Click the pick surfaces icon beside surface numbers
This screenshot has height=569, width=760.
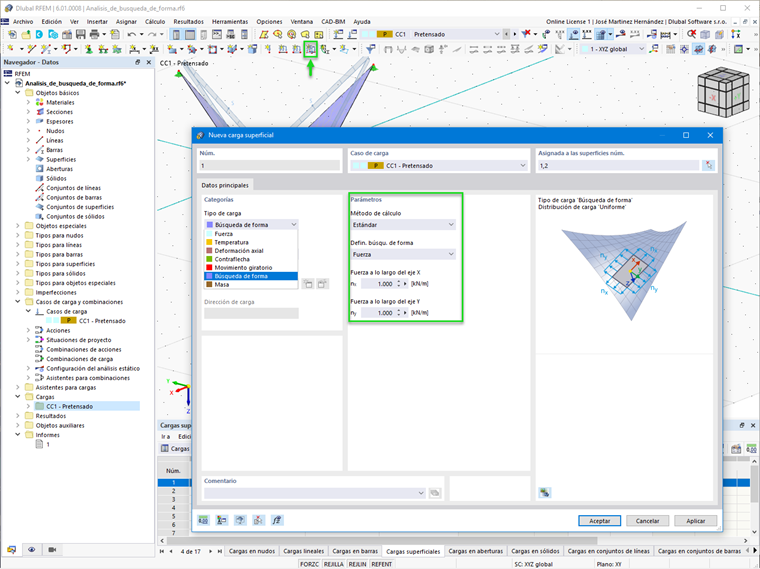708,165
